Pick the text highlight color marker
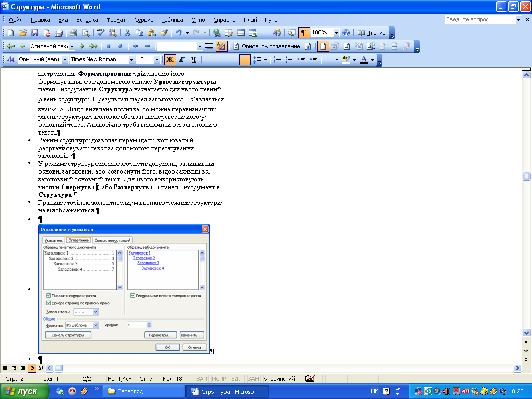This screenshot has width=532, height=399. point(345,60)
